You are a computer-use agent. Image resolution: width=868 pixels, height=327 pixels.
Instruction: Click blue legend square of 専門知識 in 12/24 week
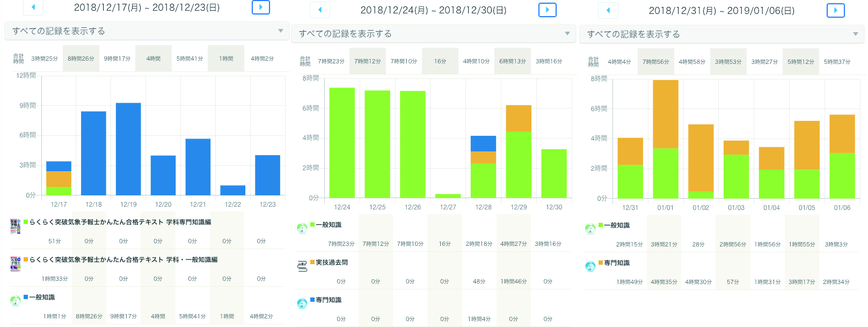click(312, 300)
